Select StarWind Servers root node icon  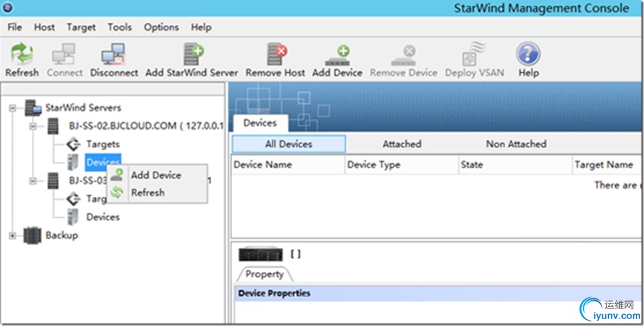coord(33,108)
